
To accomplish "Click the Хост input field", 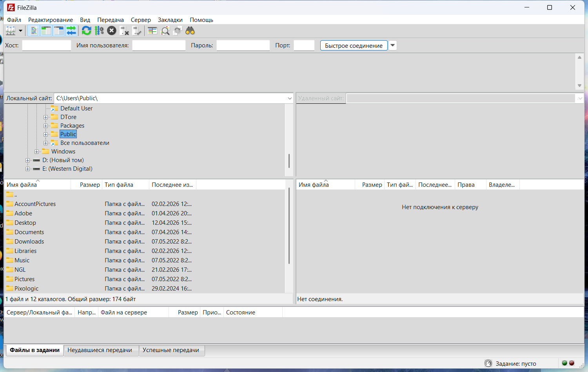I will [46, 45].
